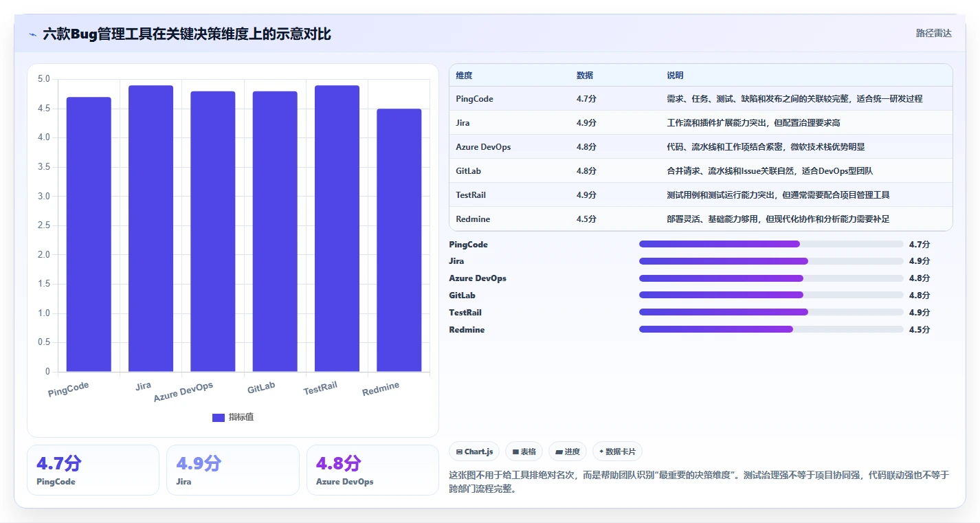Click the TestRail bar in the chart
Image resolution: width=980 pixels, height=523 pixels.
pos(337,228)
